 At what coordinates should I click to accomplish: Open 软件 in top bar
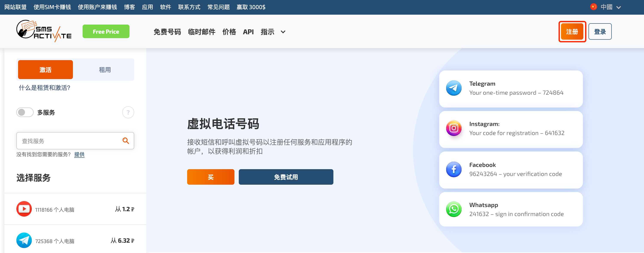(165, 7)
